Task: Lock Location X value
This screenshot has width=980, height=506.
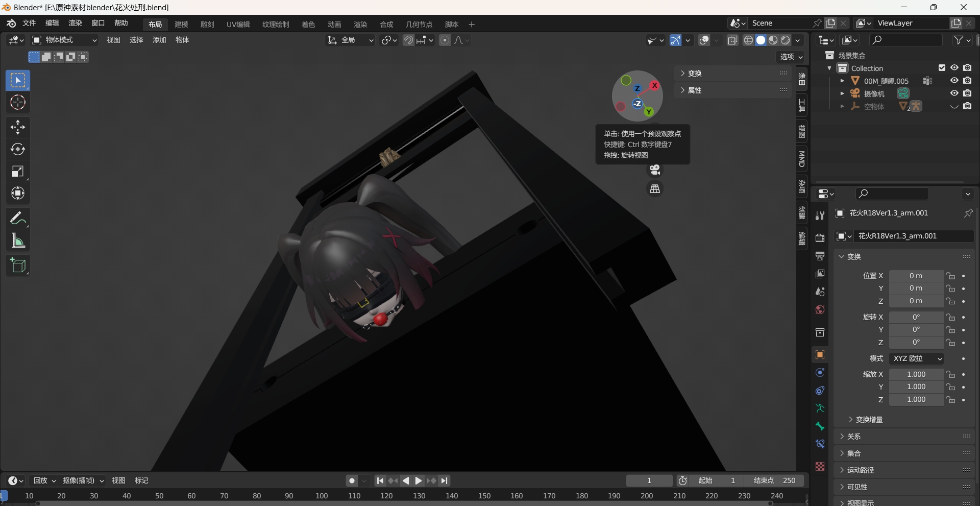Action: [x=950, y=276]
